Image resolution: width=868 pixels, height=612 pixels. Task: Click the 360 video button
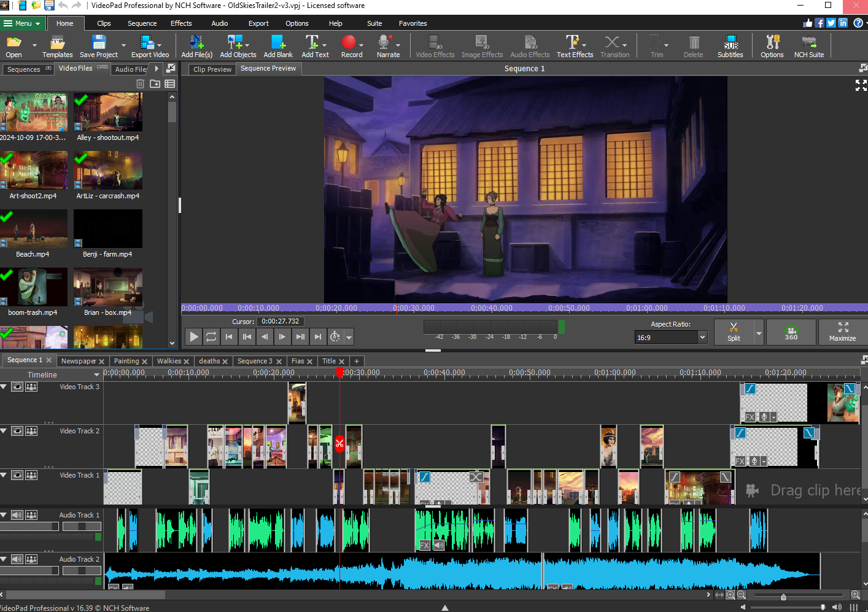(791, 331)
